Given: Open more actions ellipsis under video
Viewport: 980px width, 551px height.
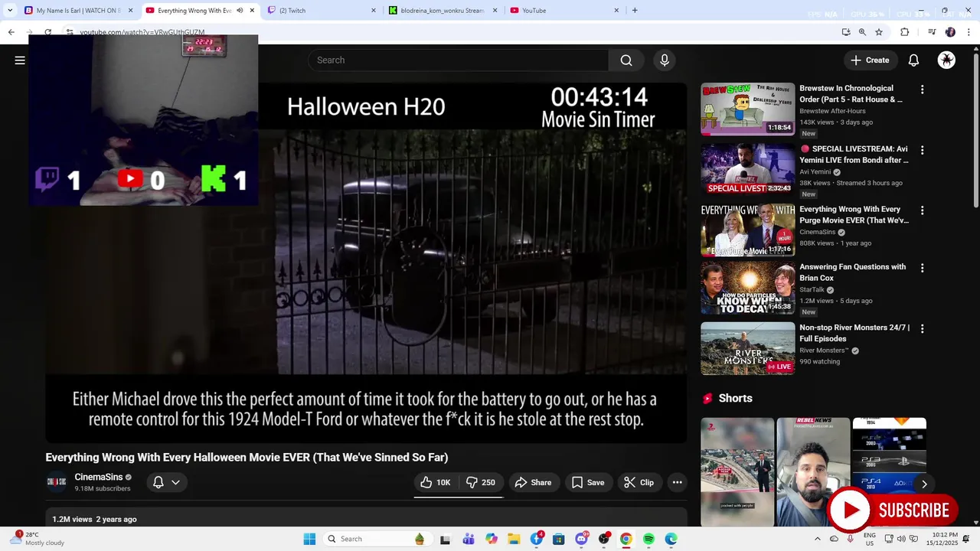Looking at the screenshot, I should [x=677, y=482].
